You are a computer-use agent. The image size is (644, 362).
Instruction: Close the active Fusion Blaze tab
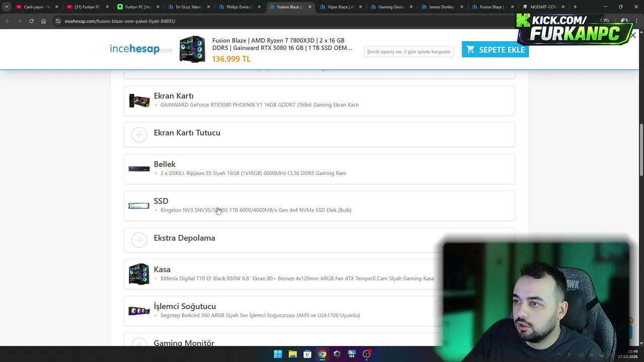pyautogui.click(x=310, y=7)
